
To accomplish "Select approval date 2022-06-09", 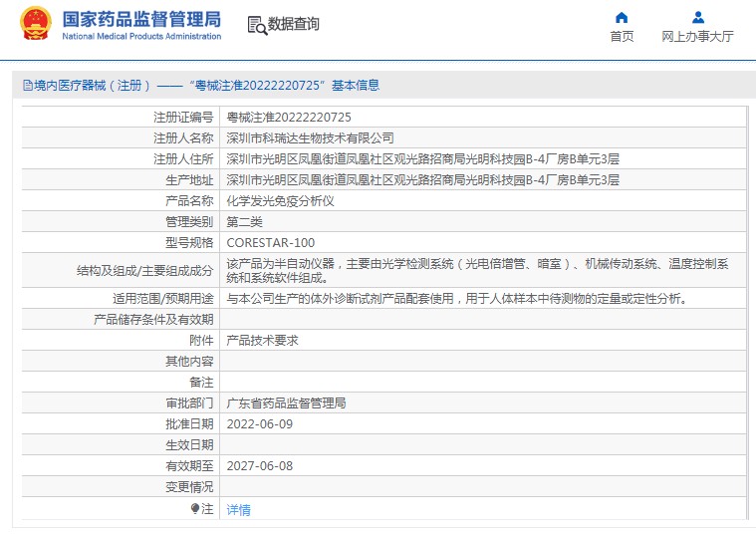I will point(259,424).
